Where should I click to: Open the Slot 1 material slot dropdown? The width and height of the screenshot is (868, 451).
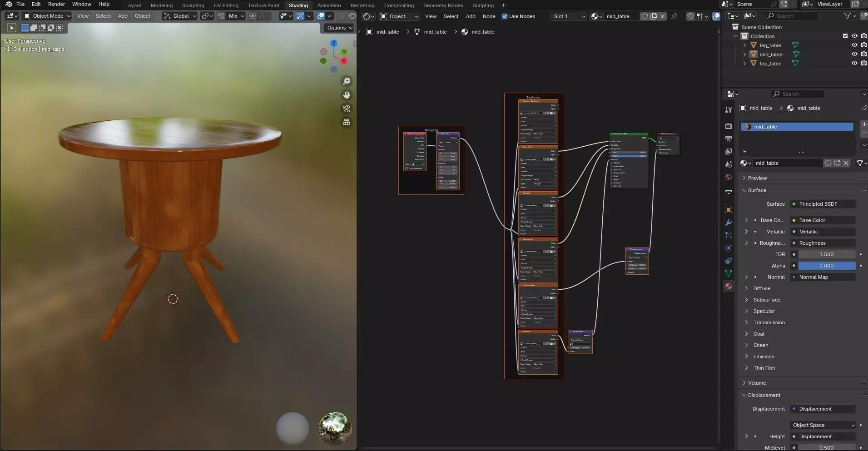click(x=570, y=16)
